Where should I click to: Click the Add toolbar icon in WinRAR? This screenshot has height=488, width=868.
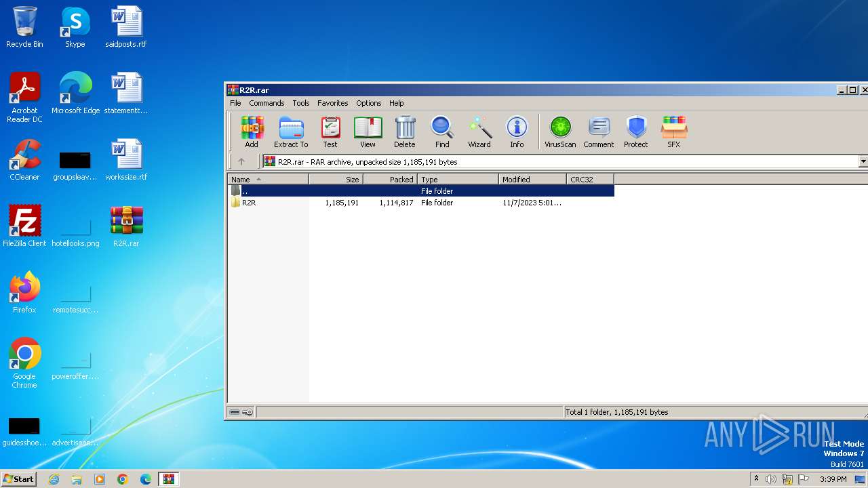[252, 132]
